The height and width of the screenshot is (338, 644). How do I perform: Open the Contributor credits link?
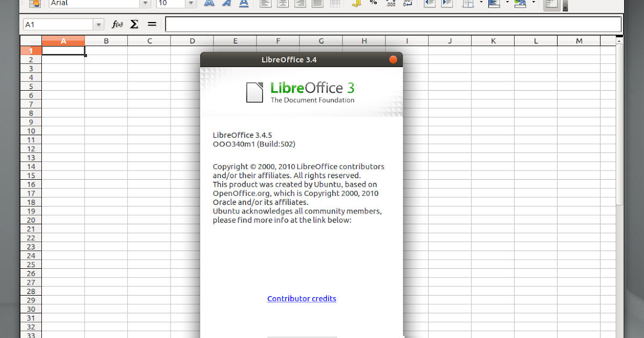click(302, 298)
